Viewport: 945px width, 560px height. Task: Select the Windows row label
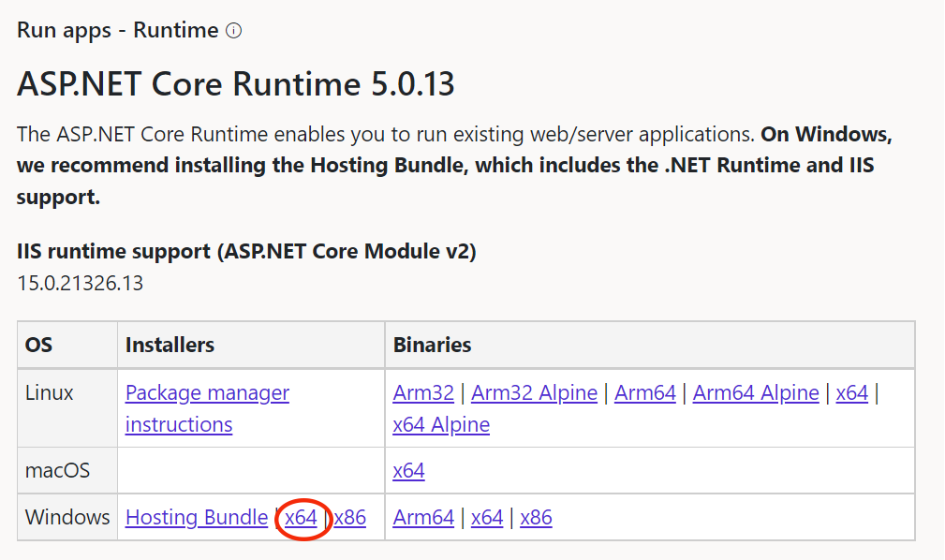pos(67,518)
